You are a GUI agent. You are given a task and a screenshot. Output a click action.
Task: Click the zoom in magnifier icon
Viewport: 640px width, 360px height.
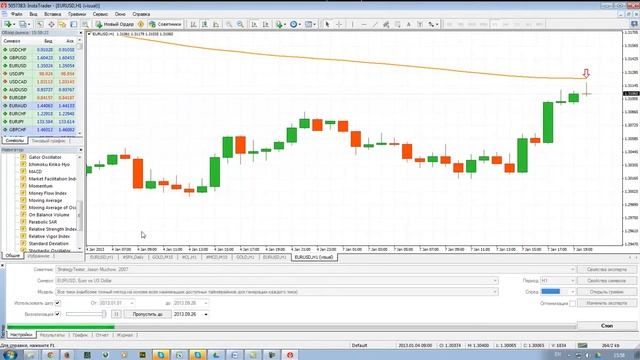(x=229, y=24)
